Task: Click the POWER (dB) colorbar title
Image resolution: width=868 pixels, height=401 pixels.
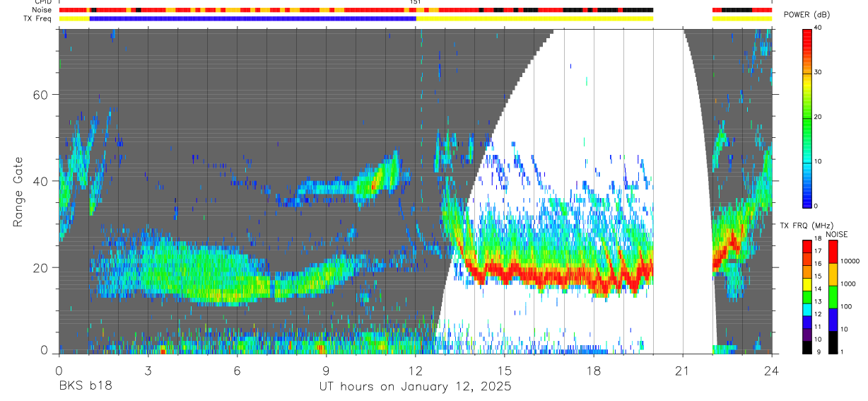Action: click(807, 15)
